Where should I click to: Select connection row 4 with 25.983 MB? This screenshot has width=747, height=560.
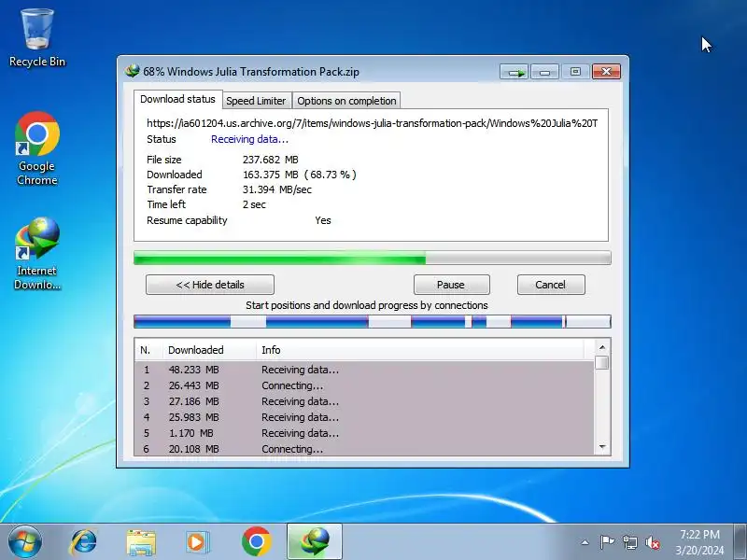[364, 417]
